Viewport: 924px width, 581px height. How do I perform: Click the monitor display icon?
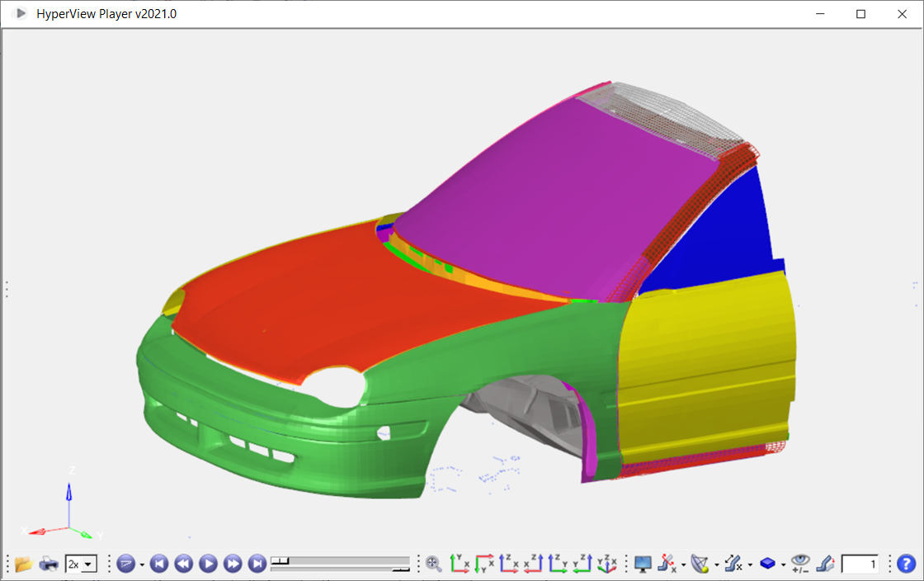point(643,564)
